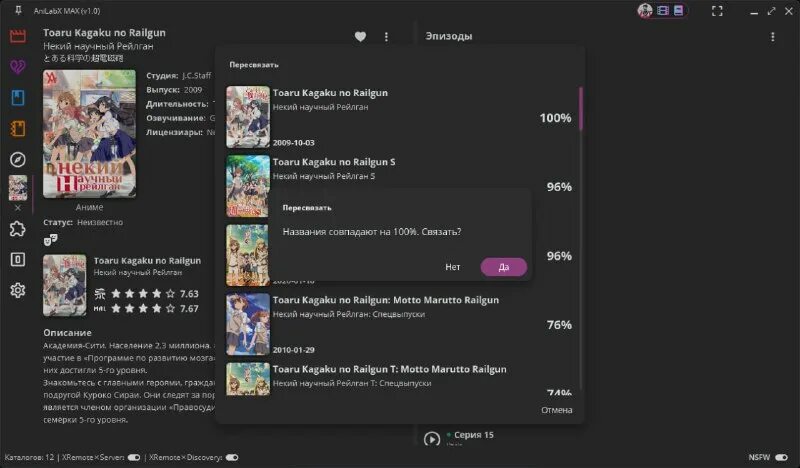
Task: Open the sidebar square icon with zero
Action: tap(18, 259)
